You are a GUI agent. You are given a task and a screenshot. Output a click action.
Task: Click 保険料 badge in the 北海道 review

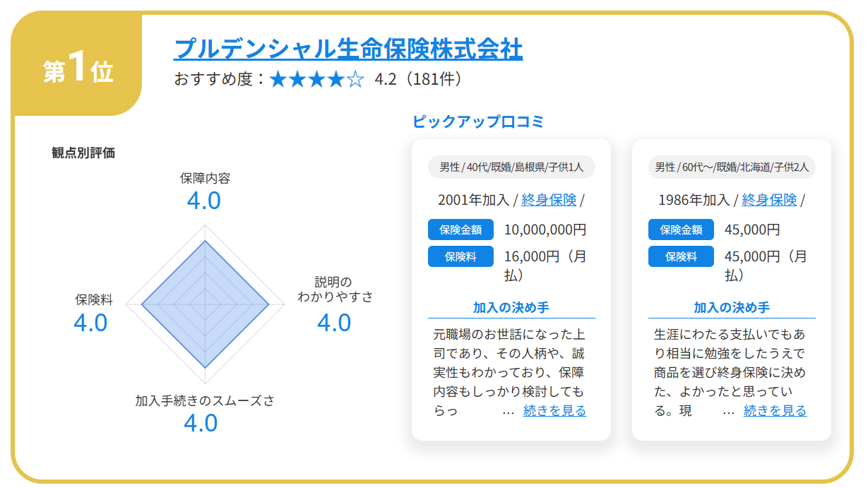click(x=681, y=256)
